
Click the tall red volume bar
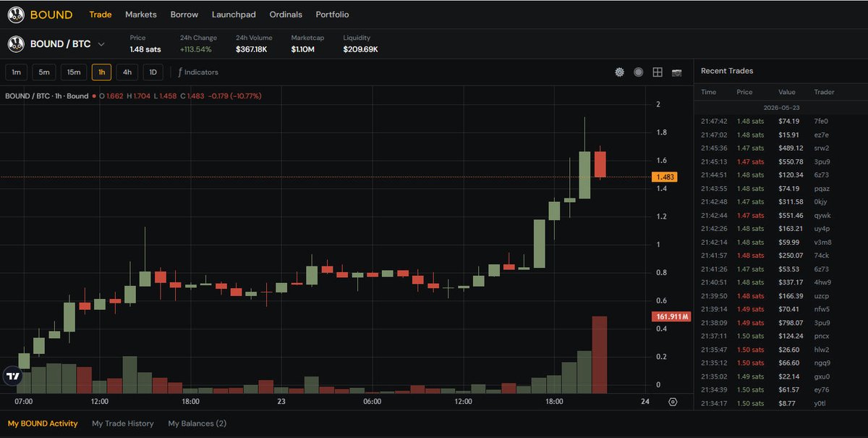600,355
